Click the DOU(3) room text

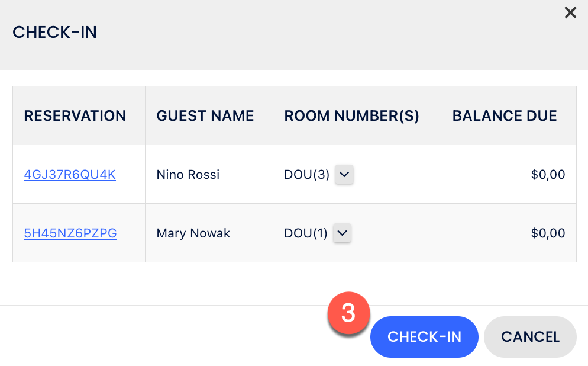[x=306, y=175]
